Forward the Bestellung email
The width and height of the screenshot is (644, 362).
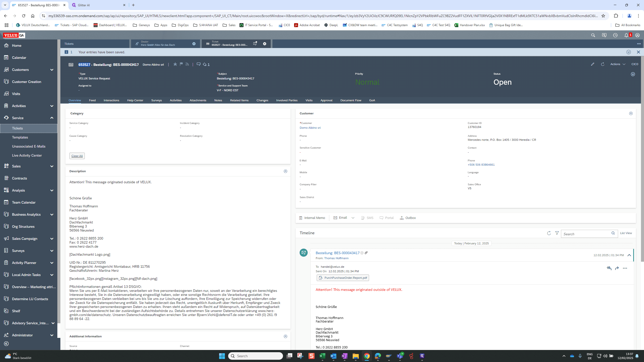coord(617,268)
